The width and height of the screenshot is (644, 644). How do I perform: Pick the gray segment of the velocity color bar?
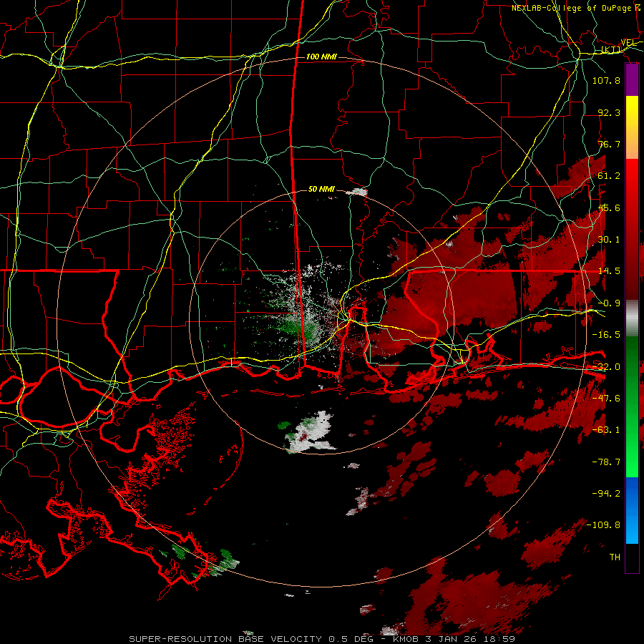click(632, 318)
